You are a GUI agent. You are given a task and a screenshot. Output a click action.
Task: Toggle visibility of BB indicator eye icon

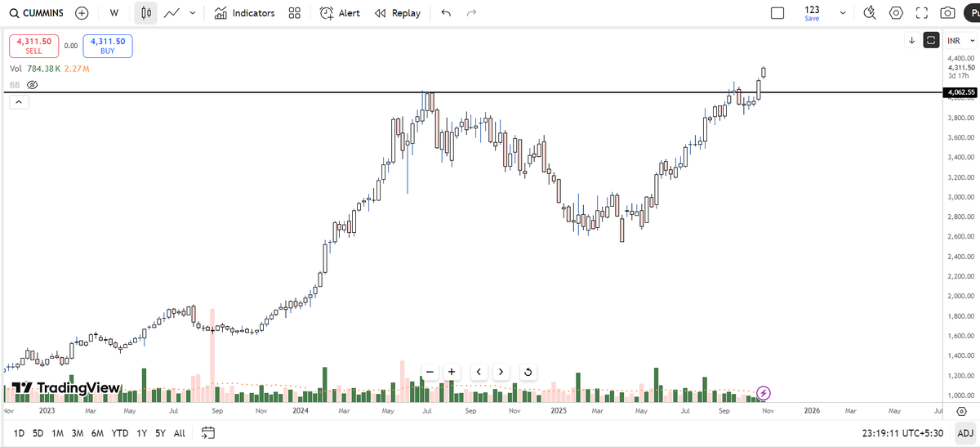click(33, 85)
